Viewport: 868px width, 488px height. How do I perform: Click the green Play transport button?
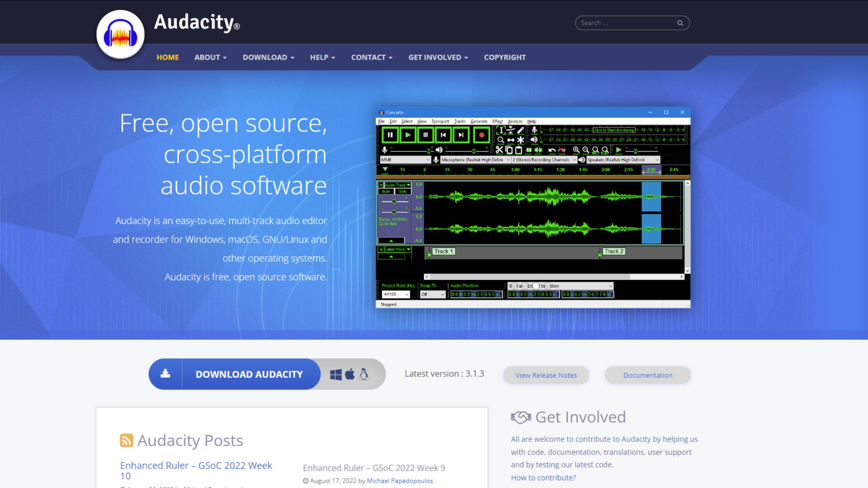click(408, 135)
